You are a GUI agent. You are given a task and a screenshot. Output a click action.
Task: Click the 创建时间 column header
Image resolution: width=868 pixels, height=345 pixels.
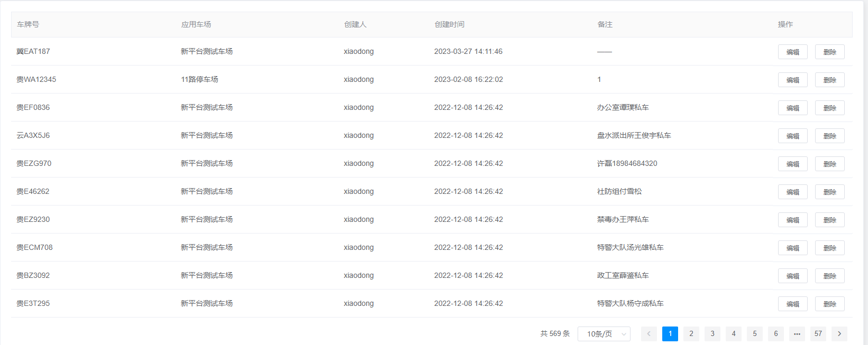coord(449,24)
